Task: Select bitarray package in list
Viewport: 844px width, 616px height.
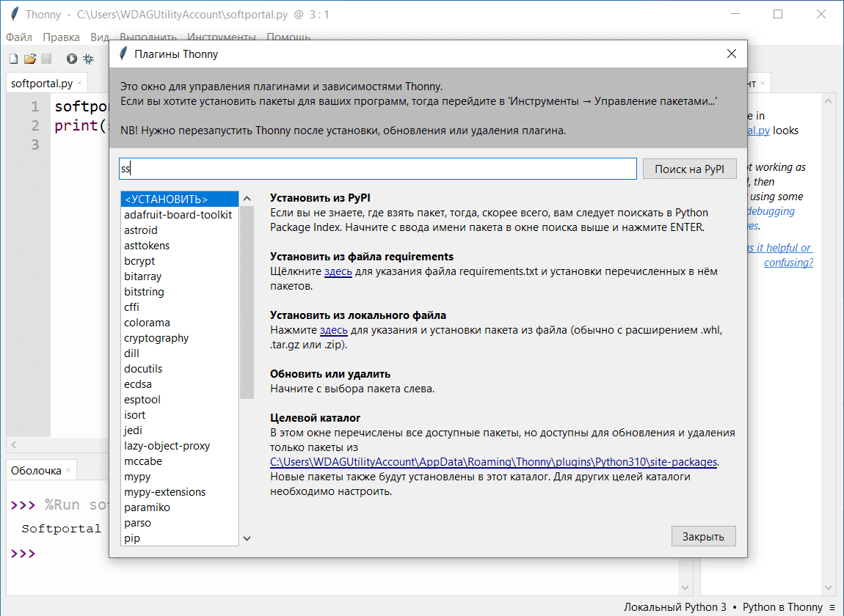Action: (x=180, y=276)
